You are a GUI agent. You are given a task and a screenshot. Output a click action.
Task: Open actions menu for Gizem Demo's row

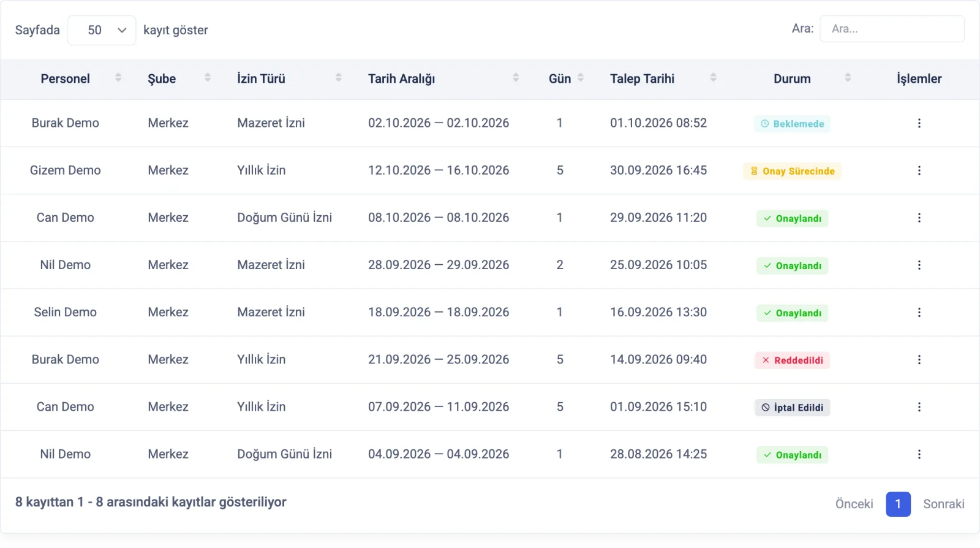pos(919,170)
